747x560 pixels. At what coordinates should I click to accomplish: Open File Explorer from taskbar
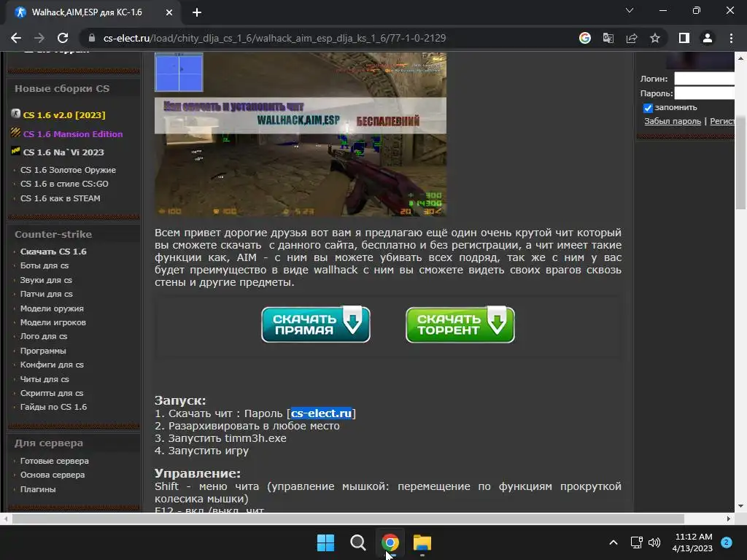point(422,542)
